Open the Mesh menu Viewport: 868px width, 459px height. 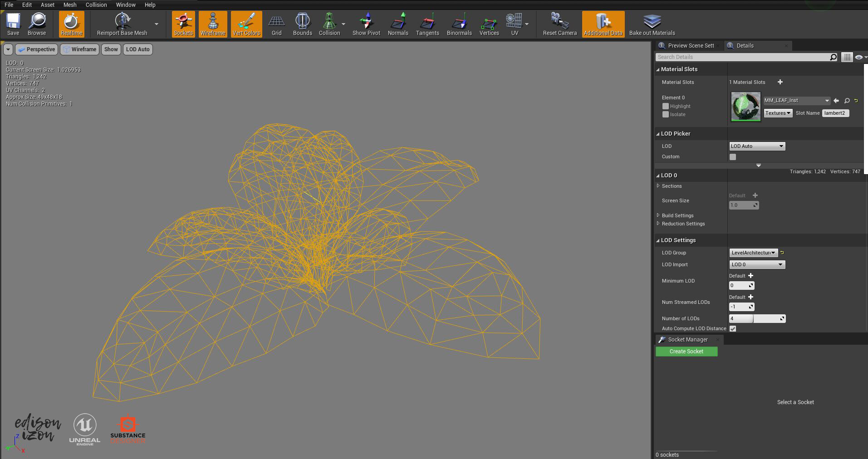point(70,5)
